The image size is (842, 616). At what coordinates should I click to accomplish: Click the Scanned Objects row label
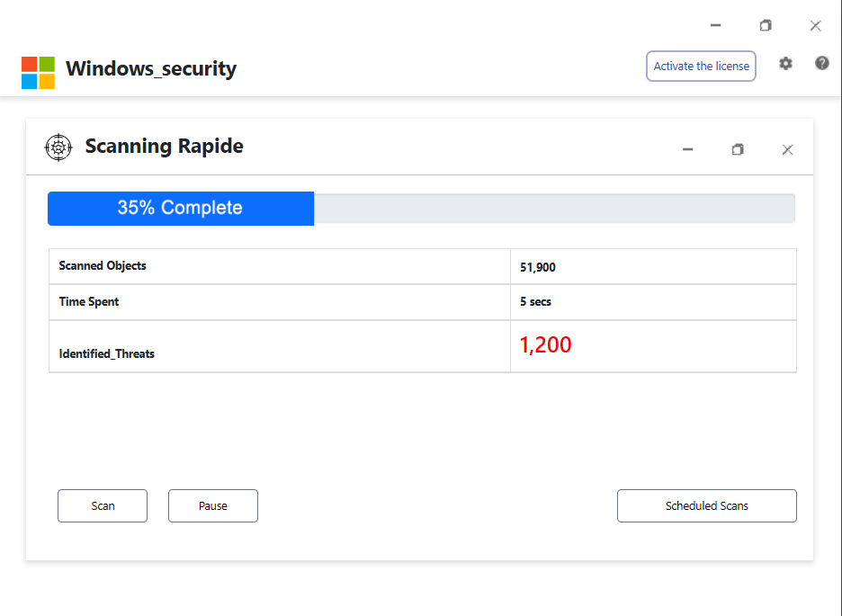tap(103, 266)
